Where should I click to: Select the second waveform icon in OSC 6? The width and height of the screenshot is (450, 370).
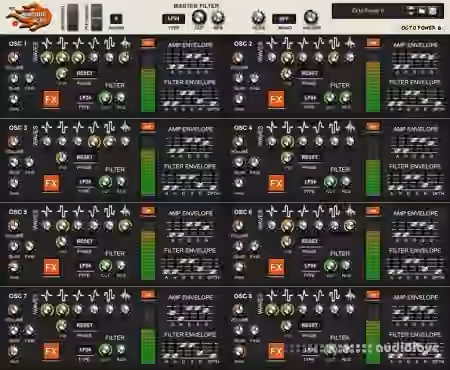(x=287, y=211)
